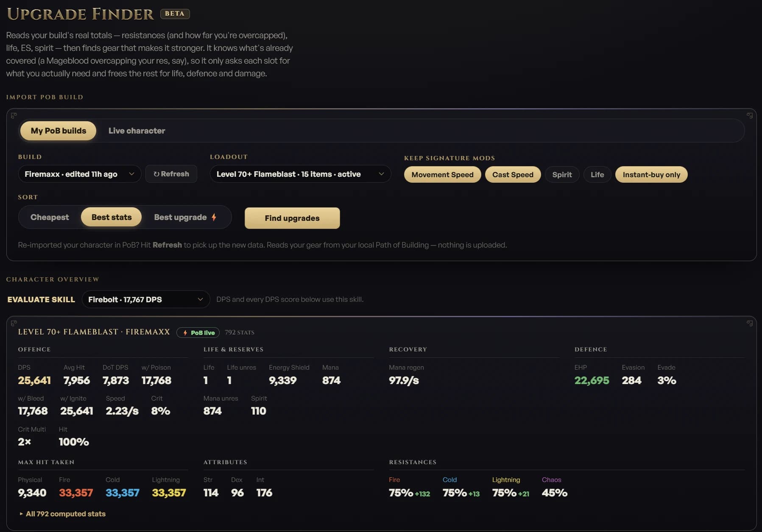Click the Cold max hit 33,357
The image size is (762, 532).
click(123, 493)
